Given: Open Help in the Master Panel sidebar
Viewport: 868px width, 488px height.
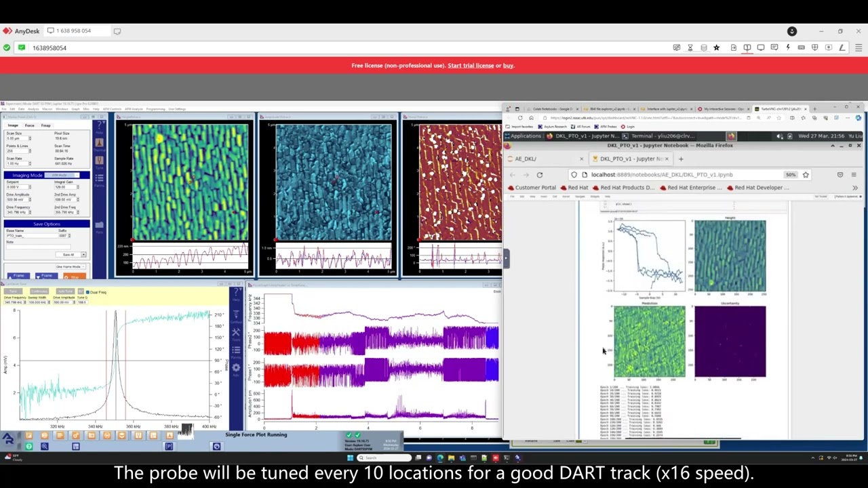Looking at the screenshot, I should (100, 127).
